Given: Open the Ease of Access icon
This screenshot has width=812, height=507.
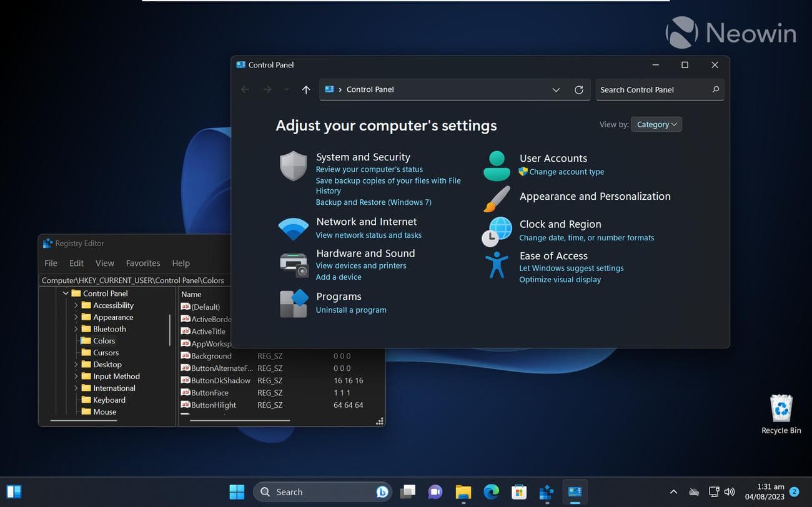Looking at the screenshot, I should tap(497, 265).
